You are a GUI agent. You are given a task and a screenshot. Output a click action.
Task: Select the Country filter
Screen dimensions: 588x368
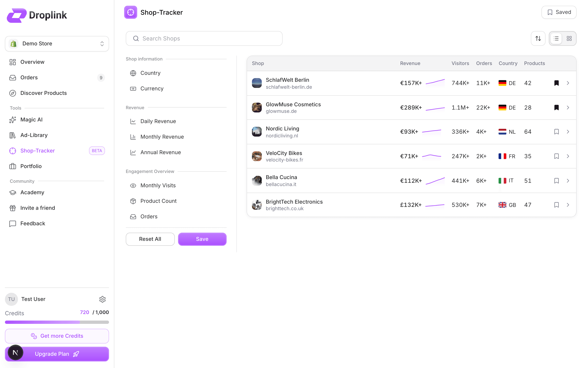pyautogui.click(x=176, y=73)
